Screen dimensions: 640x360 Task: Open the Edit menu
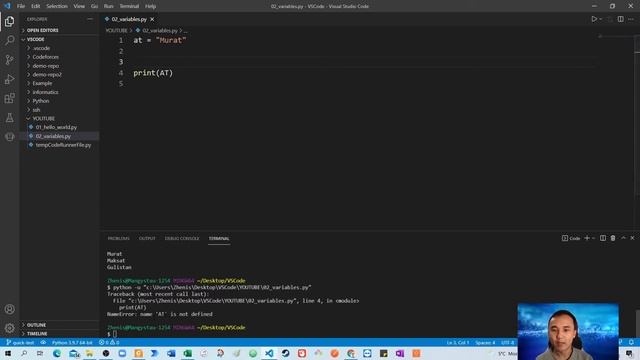tap(36, 6)
